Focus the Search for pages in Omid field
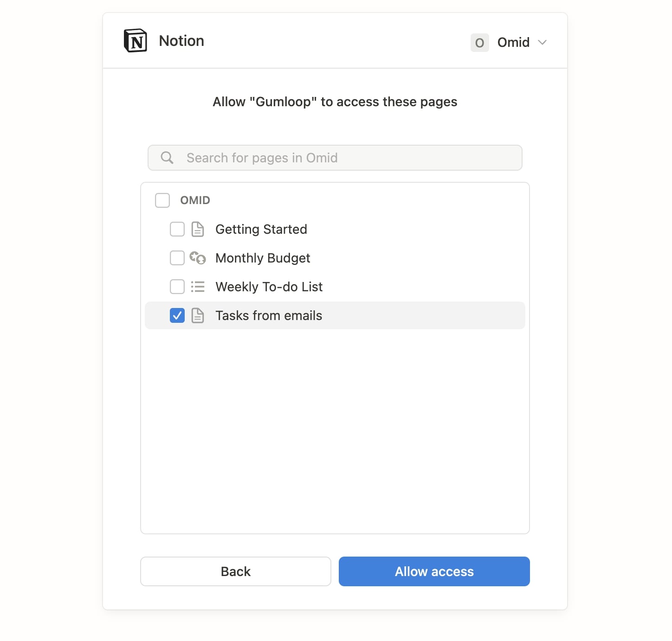Screen dimensions: 672x641 point(335,158)
